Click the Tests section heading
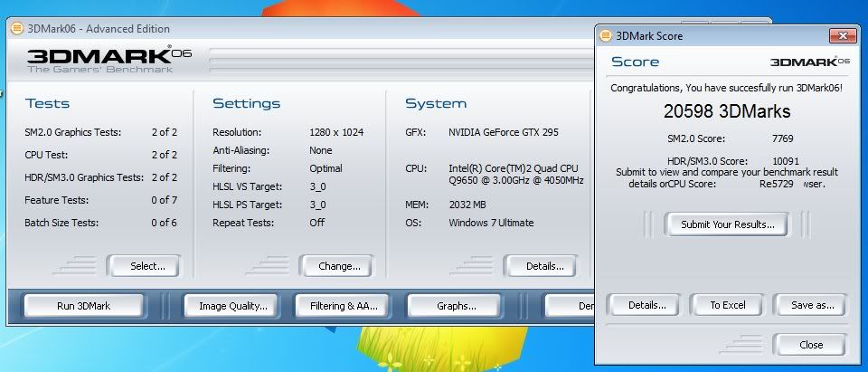Screen dimensions: 868x372 [x=47, y=104]
